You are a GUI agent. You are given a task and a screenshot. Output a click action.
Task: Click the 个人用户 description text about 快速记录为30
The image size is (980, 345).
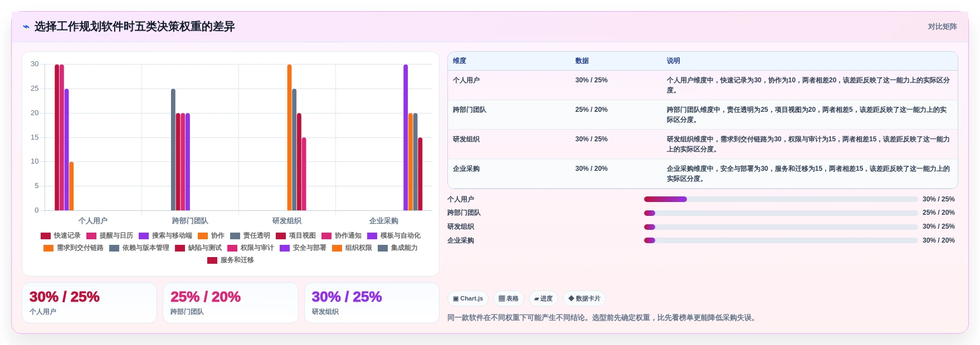(808, 85)
